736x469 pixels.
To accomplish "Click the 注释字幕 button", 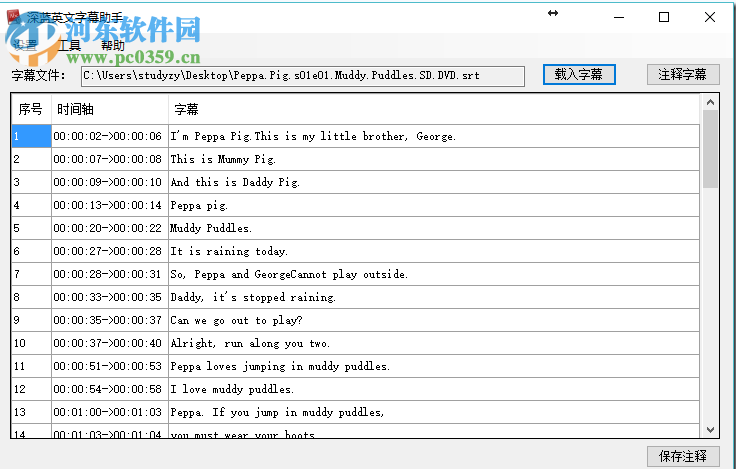I will [682, 75].
